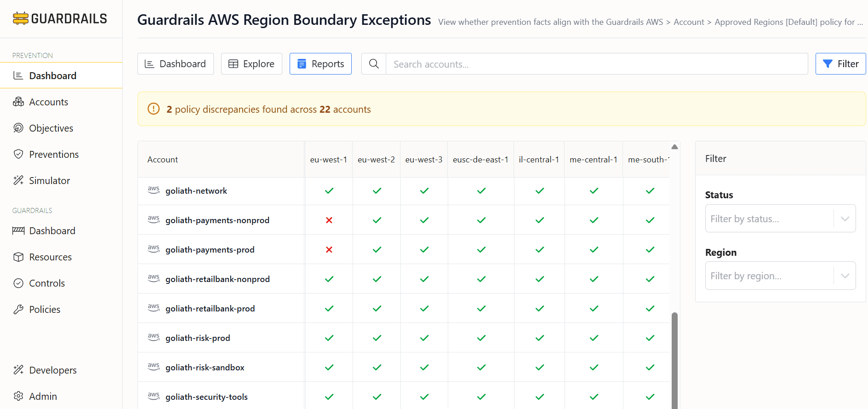Open Guardrails Dashboard in sidebar

pyautogui.click(x=52, y=230)
